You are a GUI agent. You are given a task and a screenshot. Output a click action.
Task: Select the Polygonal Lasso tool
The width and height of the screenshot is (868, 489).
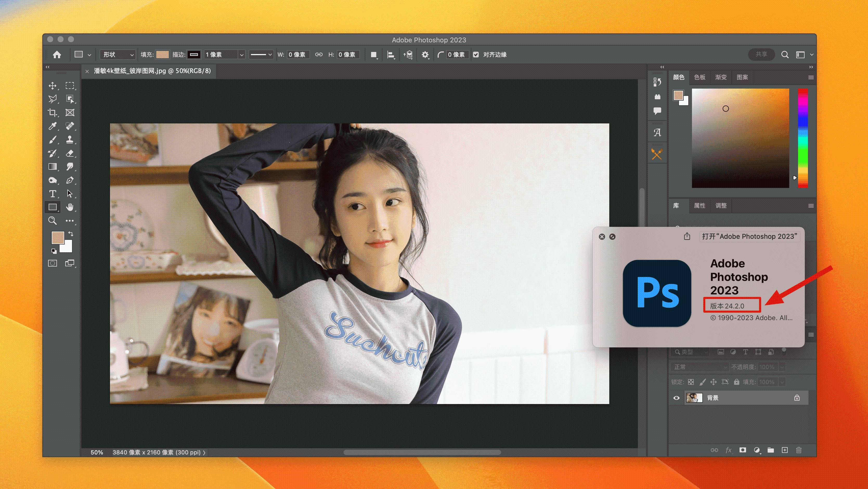(53, 99)
